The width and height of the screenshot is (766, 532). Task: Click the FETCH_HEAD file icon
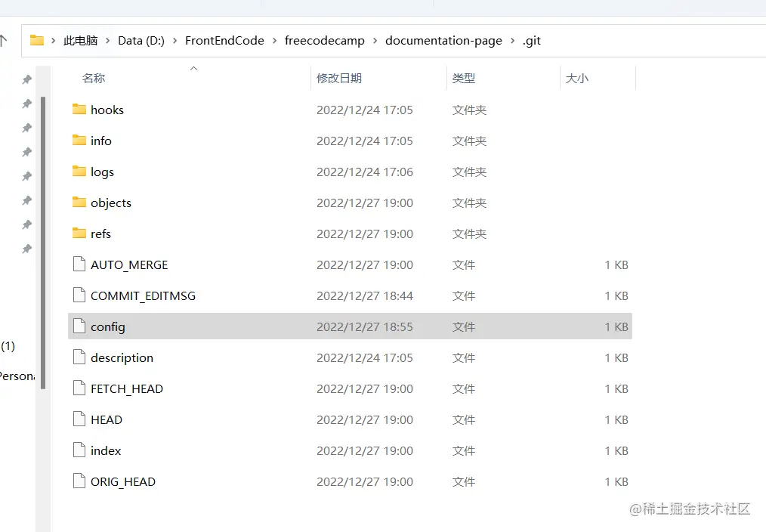pyautogui.click(x=79, y=388)
